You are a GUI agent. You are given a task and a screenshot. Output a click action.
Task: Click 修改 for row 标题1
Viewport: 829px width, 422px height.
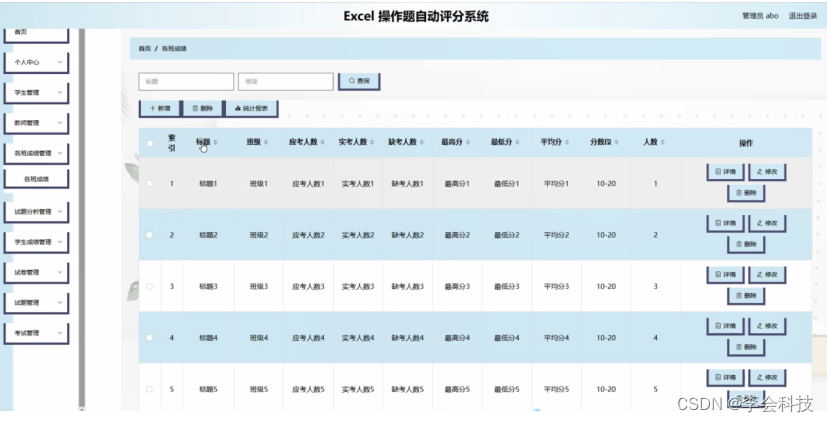click(767, 172)
